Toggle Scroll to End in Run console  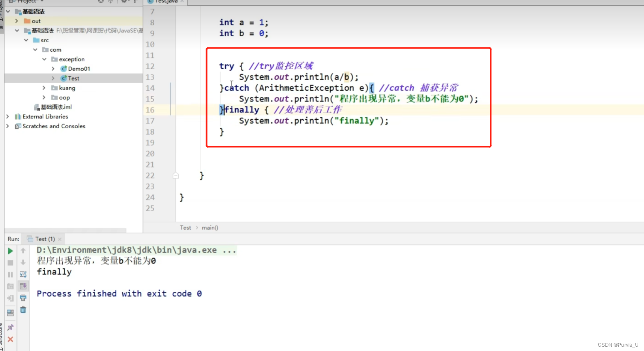(23, 286)
